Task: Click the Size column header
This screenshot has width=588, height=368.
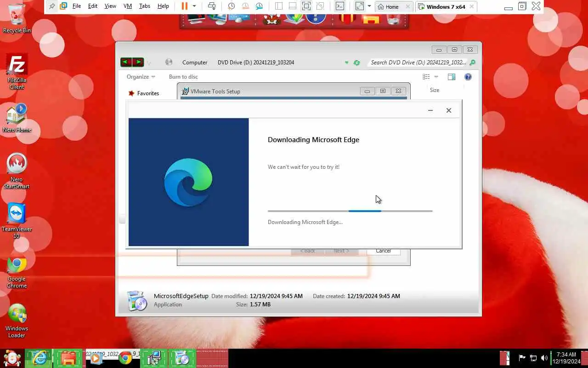Action: coord(435,90)
